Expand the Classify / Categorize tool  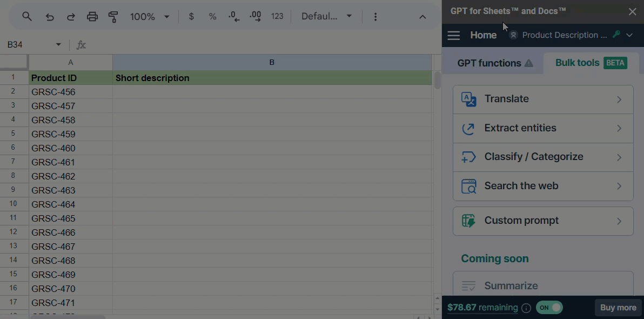[x=619, y=157]
